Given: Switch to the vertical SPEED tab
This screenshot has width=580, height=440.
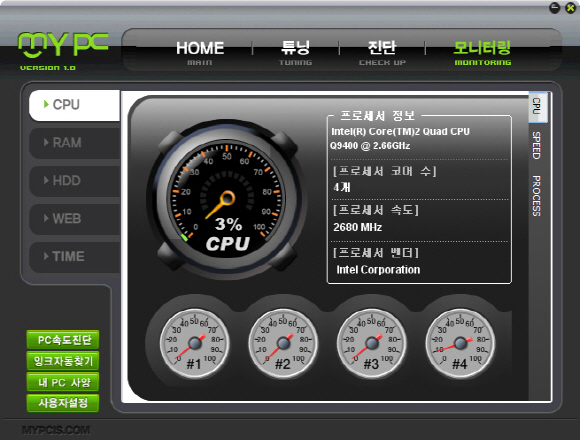Looking at the screenshot, I should tap(536, 145).
